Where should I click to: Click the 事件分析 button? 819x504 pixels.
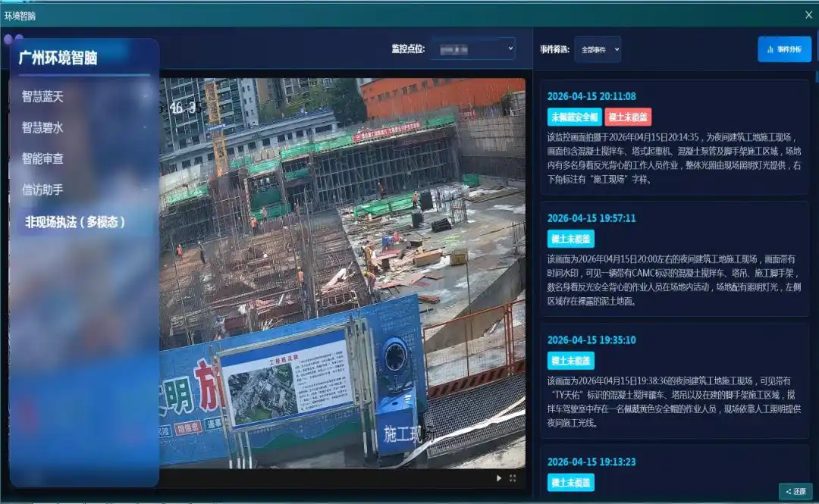click(784, 49)
